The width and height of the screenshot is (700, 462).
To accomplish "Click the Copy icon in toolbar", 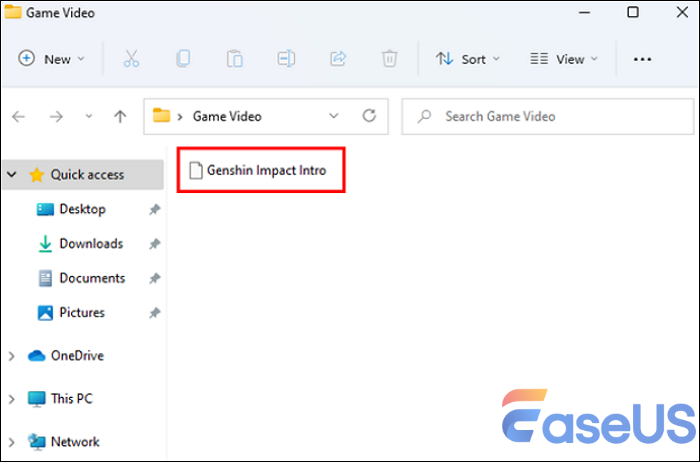I will pos(183,58).
